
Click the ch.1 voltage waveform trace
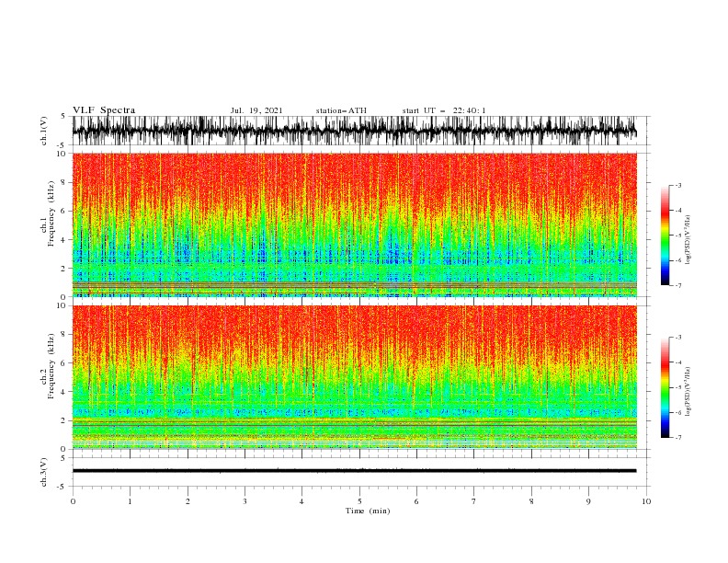(354, 131)
